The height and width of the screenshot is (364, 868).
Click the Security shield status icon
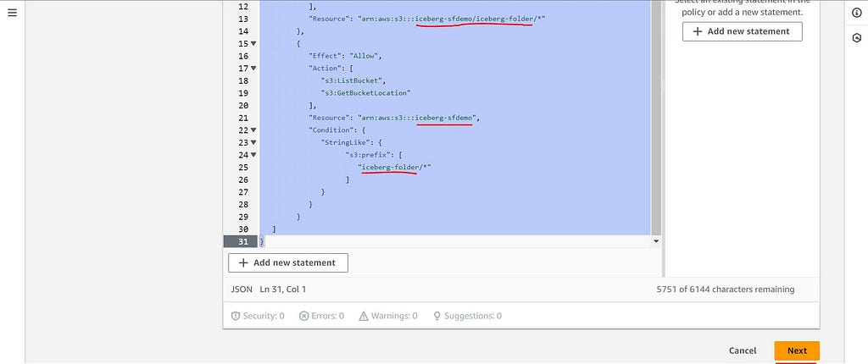[x=236, y=316]
